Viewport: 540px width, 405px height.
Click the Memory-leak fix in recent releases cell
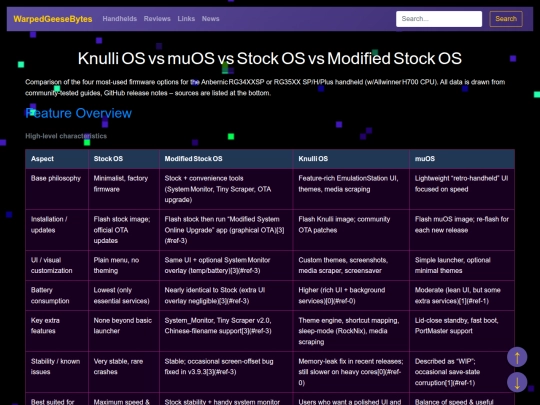click(351, 372)
